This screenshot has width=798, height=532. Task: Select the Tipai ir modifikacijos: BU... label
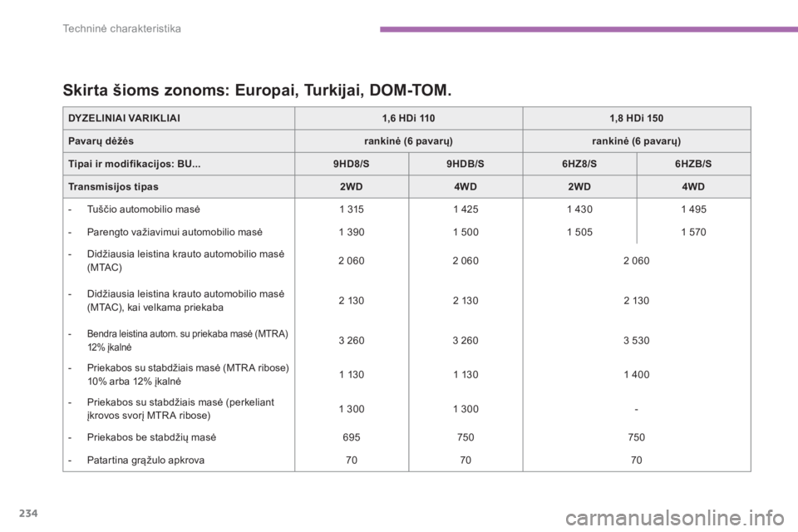135,164
